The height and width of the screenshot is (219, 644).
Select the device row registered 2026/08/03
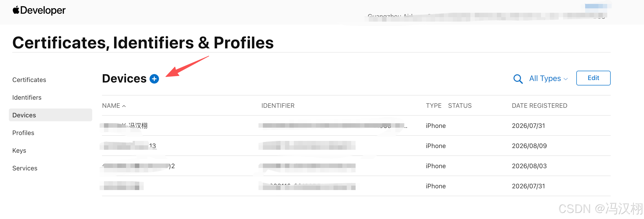coord(356,166)
